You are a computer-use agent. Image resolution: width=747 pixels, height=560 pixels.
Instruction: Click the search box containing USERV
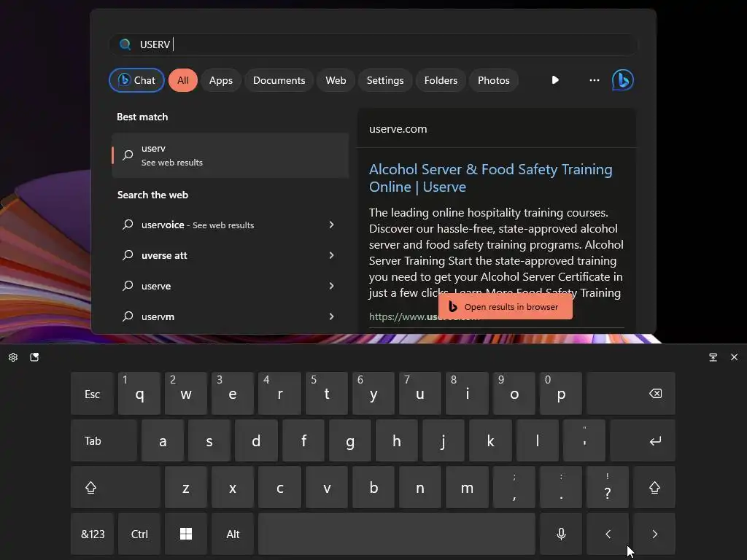click(373, 44)
